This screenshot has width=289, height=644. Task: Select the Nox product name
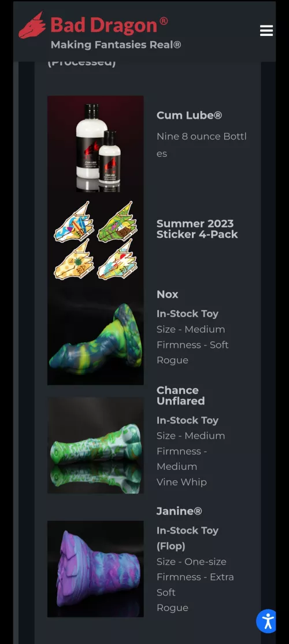(167, 295)
